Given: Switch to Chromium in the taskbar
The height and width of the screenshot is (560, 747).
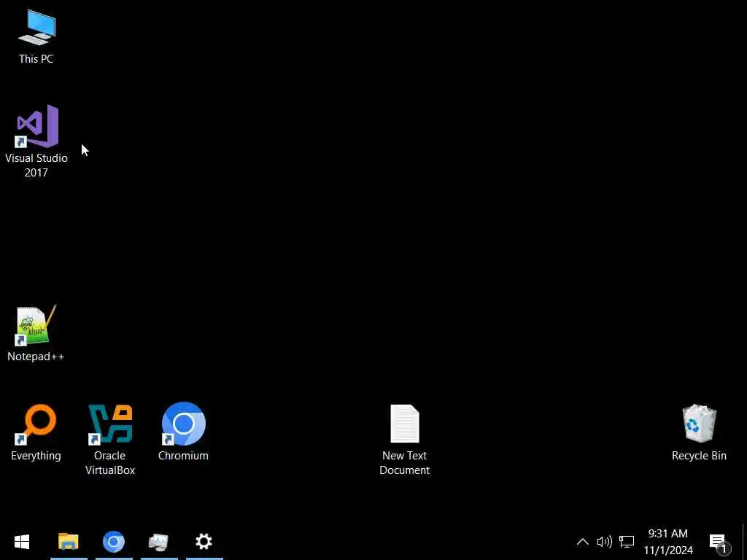Looking at the screenshot, I should click(x=114, y=542).
